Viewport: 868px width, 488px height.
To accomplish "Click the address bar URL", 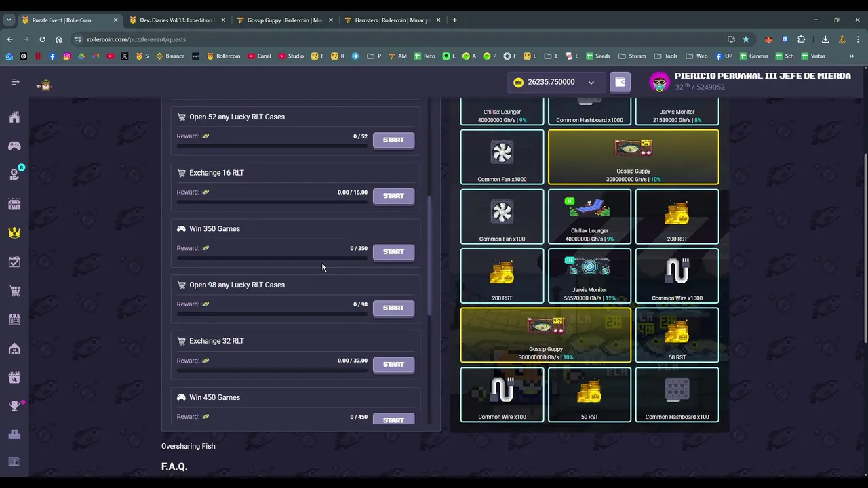I will tap(136, 39).
